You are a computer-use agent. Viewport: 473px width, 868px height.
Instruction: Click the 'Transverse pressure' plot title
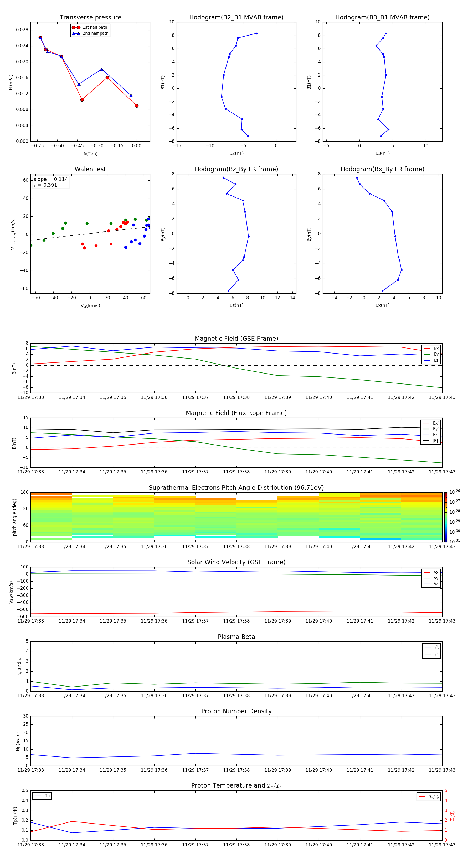90,17
